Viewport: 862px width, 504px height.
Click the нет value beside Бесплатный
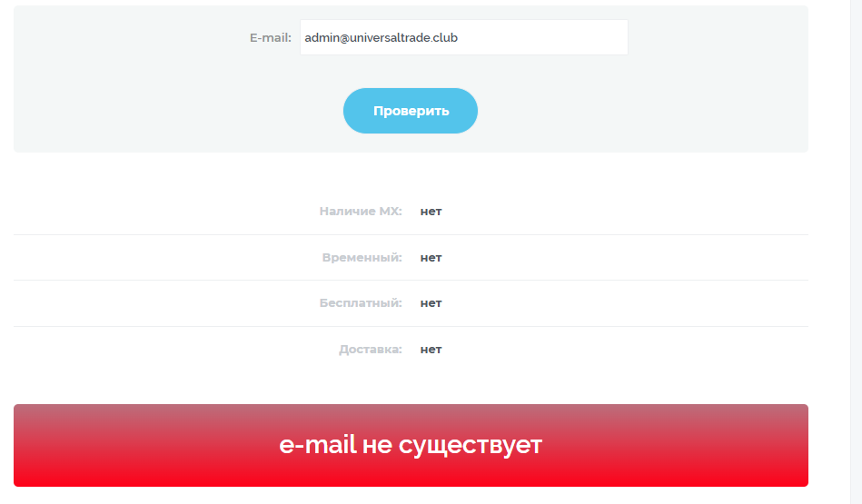[431, 302]
